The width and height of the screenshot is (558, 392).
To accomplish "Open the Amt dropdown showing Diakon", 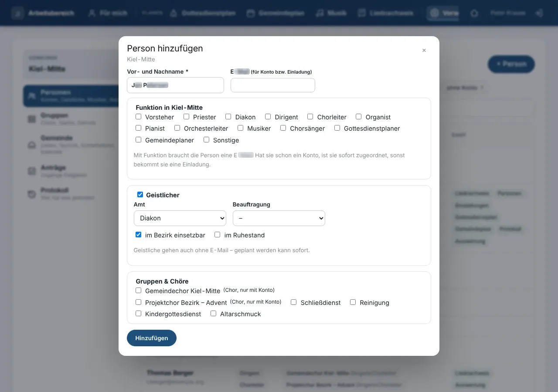I will tap(180, 218).
